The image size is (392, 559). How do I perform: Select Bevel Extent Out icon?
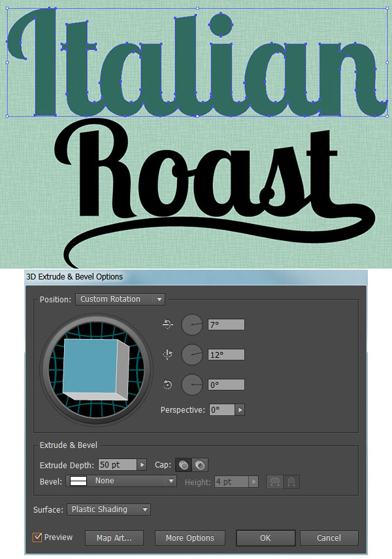(x=275, y=482)
